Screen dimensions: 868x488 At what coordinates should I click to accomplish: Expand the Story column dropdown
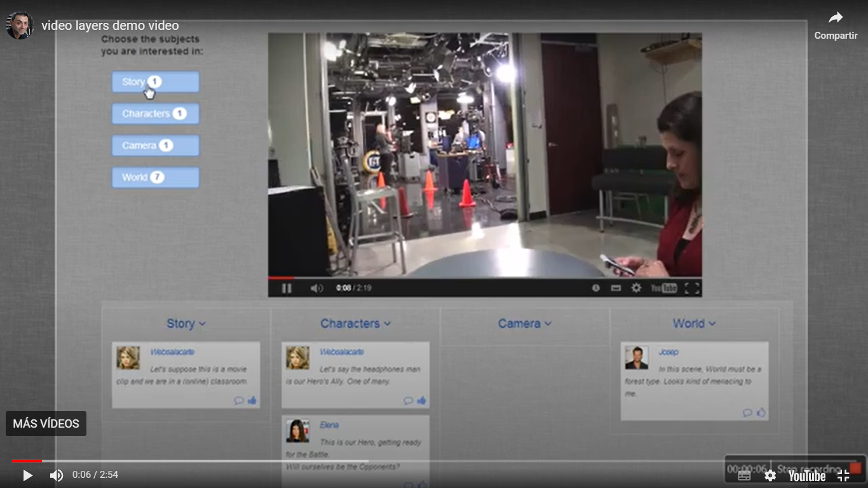[186, 323]
